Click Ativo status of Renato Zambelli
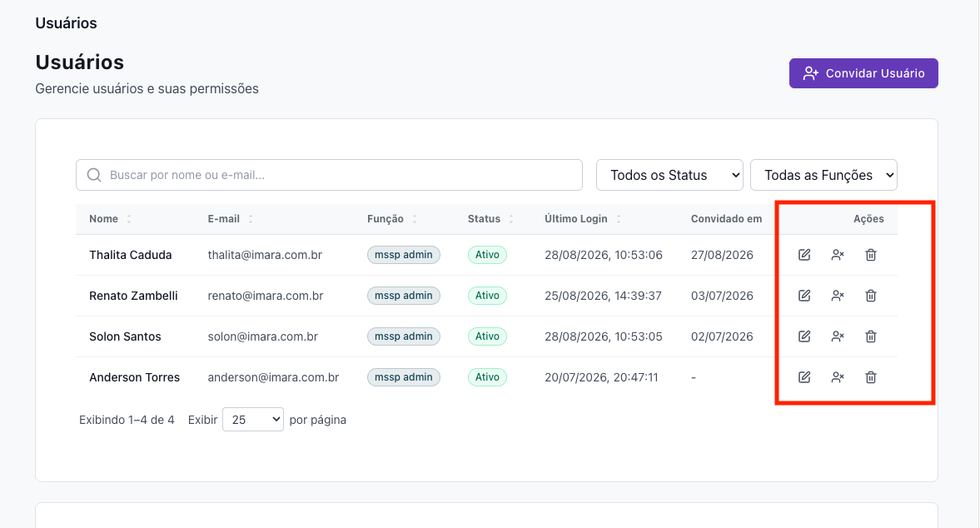Image resolution: width=980 pixels, height=528 pixels. [487, 296]
